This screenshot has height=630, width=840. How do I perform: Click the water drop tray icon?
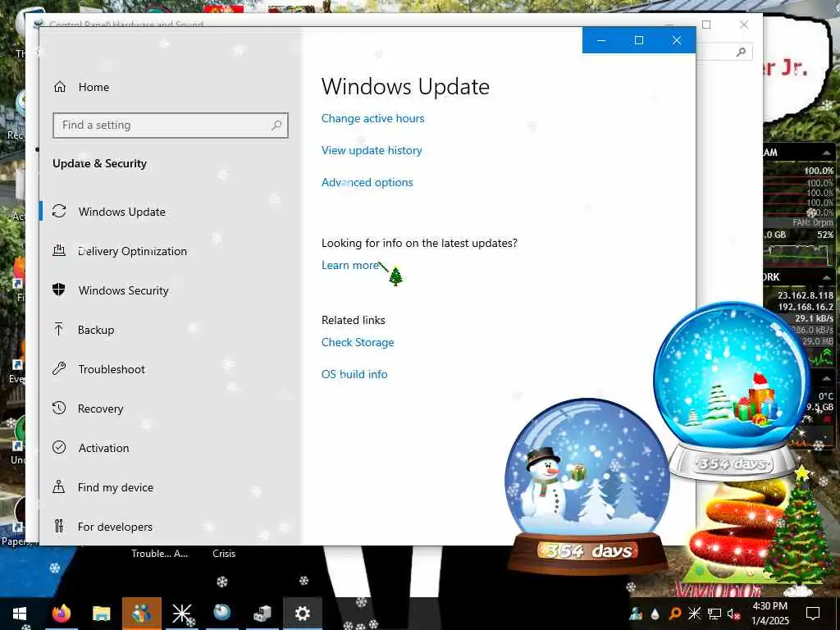click(x=655, y=614)
